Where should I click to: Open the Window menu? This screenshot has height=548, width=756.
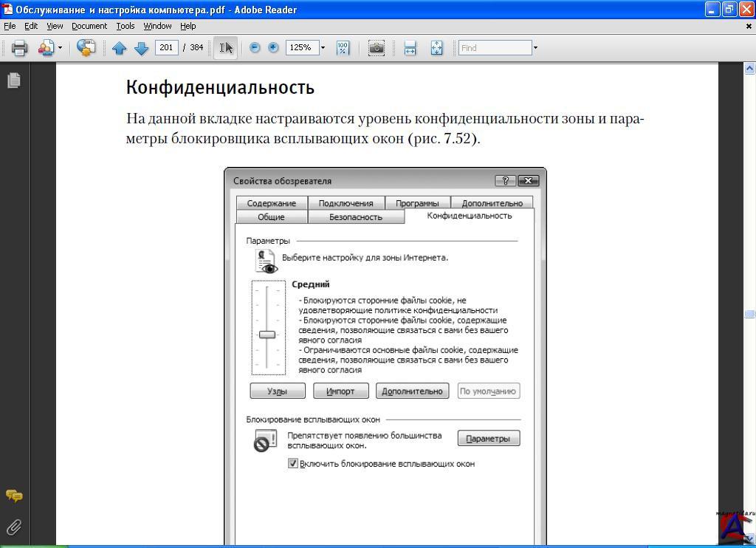(157, 26)
